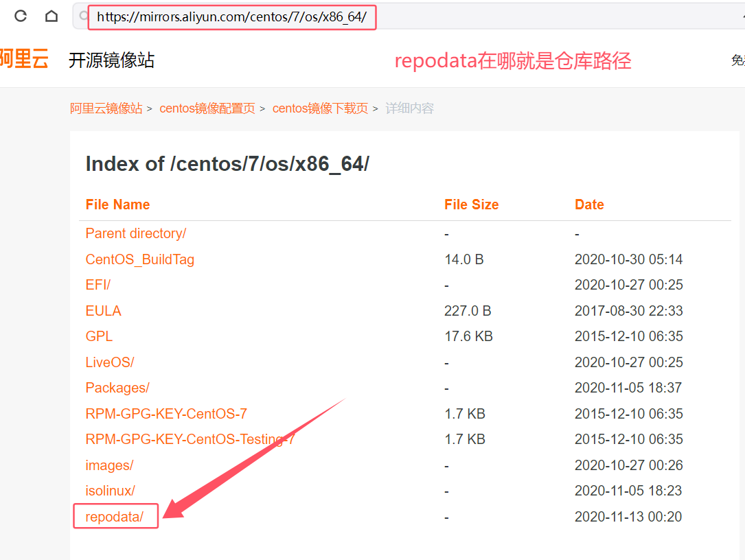
Task: Select the date 2020-11-05 18:23
Action: (628, 491)
